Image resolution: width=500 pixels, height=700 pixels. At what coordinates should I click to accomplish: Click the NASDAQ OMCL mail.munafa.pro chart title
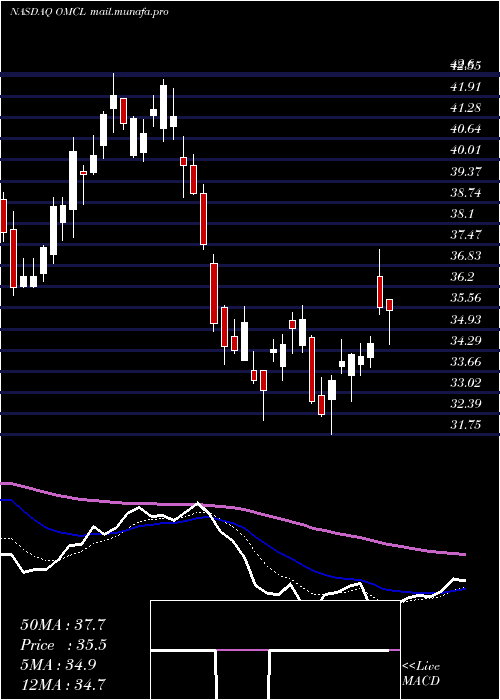[x=89, y=12]
